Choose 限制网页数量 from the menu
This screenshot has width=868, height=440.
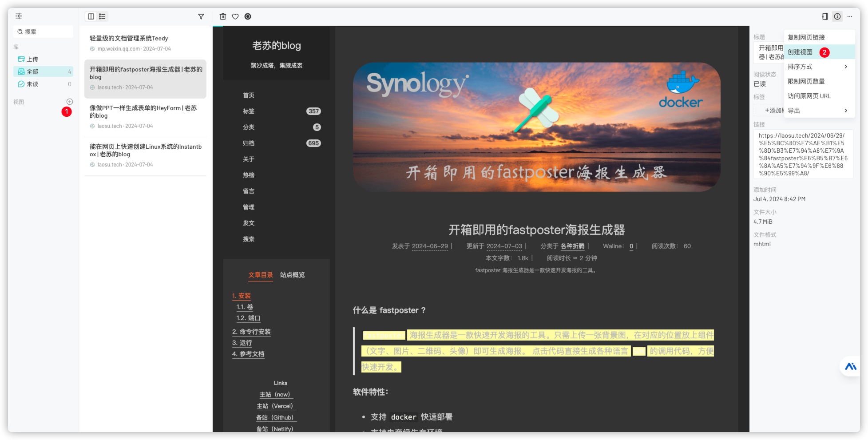click(819, 81)
